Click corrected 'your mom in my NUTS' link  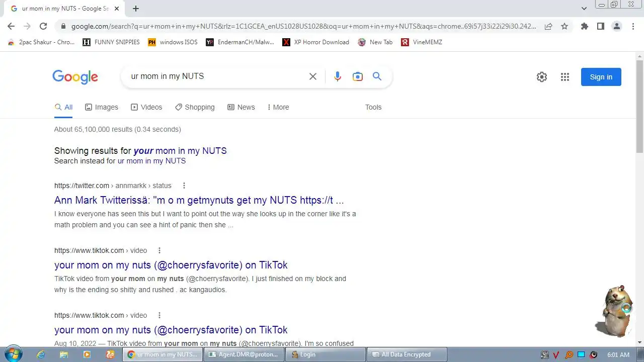point(180,151)
